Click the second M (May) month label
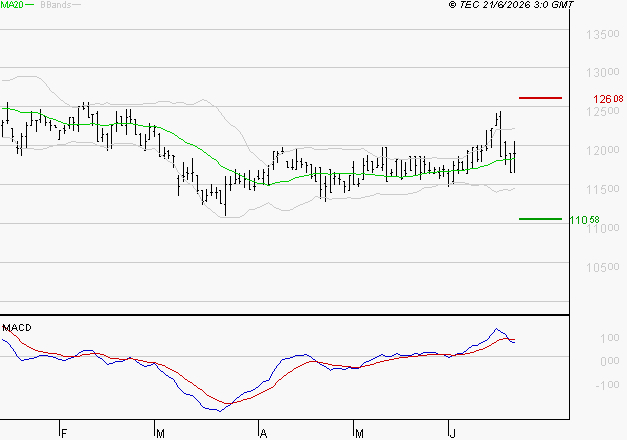The image size is (627, 440). (359, 434)
